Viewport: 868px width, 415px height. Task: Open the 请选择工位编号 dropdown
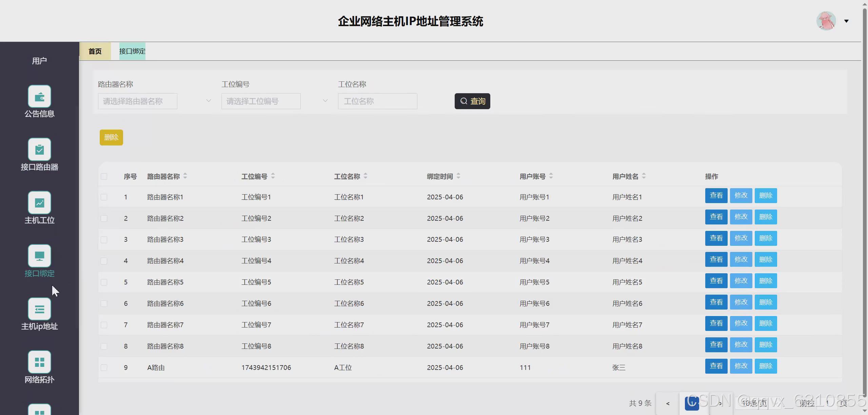[261, 101]
